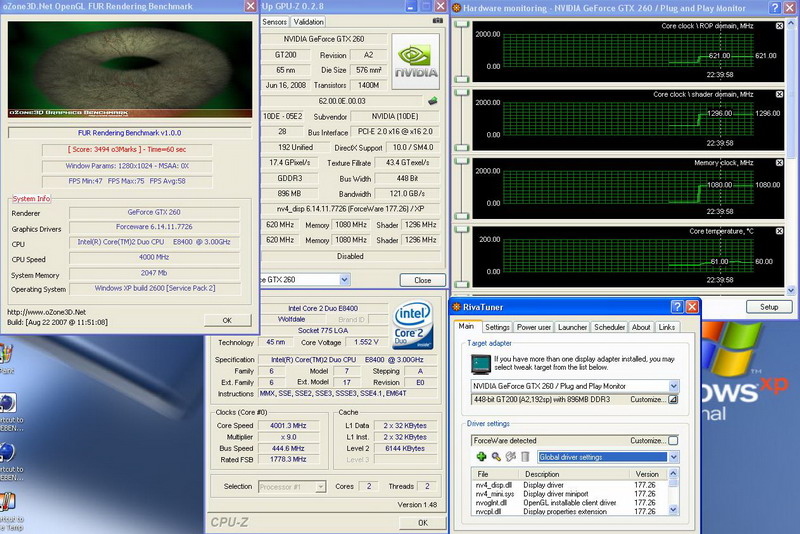800x534 pixels.
Task: Open the GPU-Z Validation tab
Action: click(308, 21)
